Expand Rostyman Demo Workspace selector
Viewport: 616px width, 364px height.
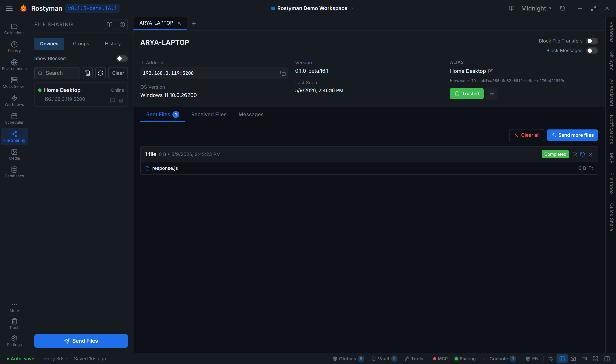click(x=313, y=8)
